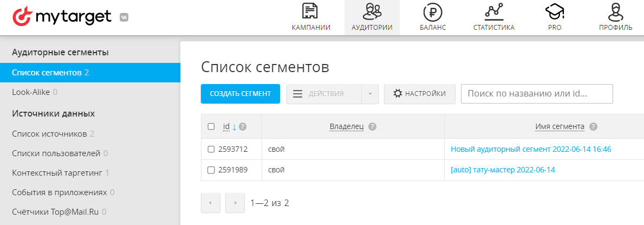
Task: Click the VK badge icon next to logo
Action: 123,17
